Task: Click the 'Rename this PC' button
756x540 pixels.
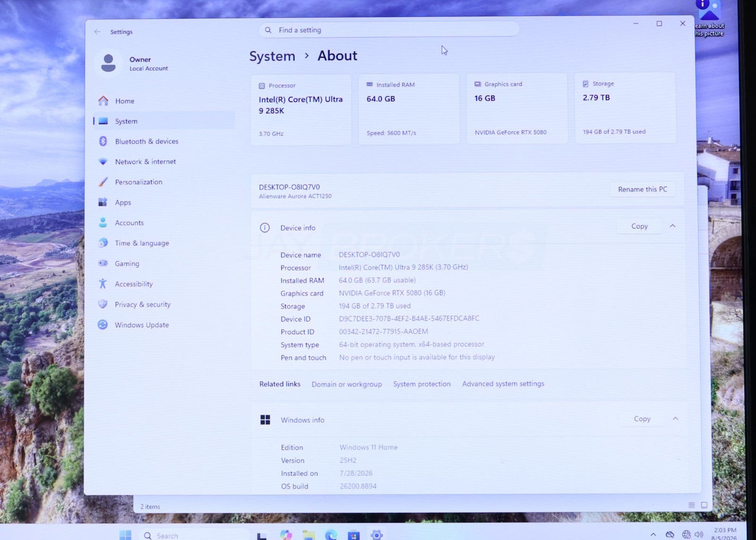Action: (643, 189)
